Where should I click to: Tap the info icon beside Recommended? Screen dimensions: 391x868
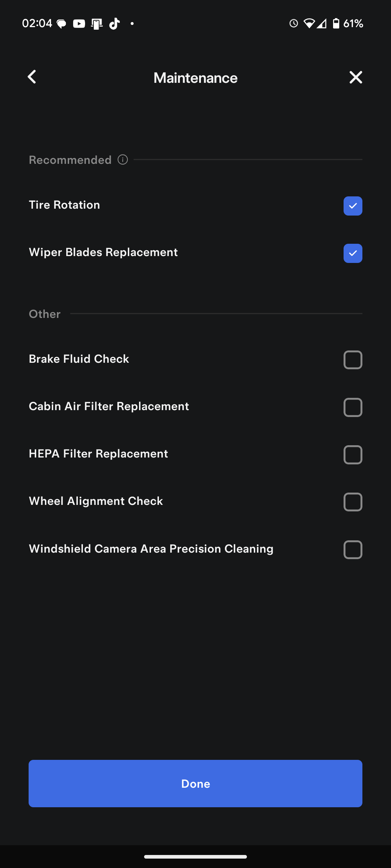(x=123, y=159)
